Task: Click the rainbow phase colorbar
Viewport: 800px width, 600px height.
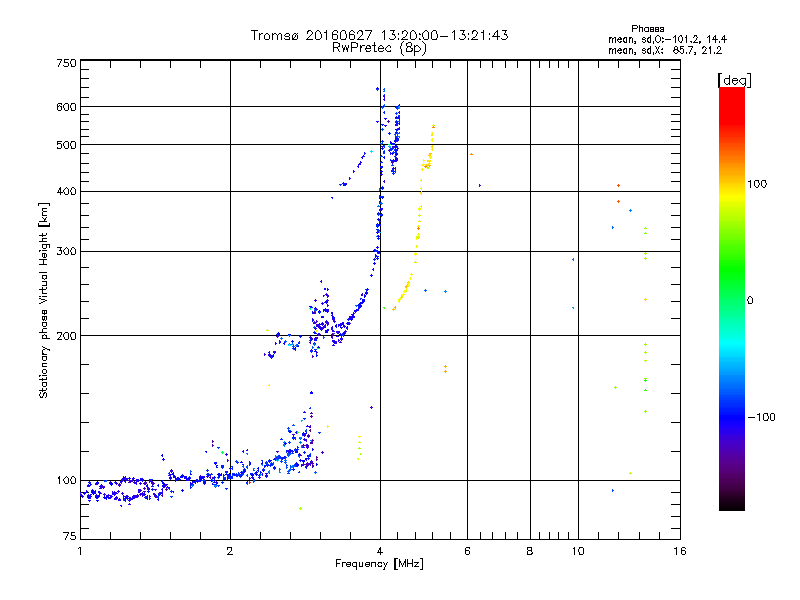Action: [x=732, y=299]
